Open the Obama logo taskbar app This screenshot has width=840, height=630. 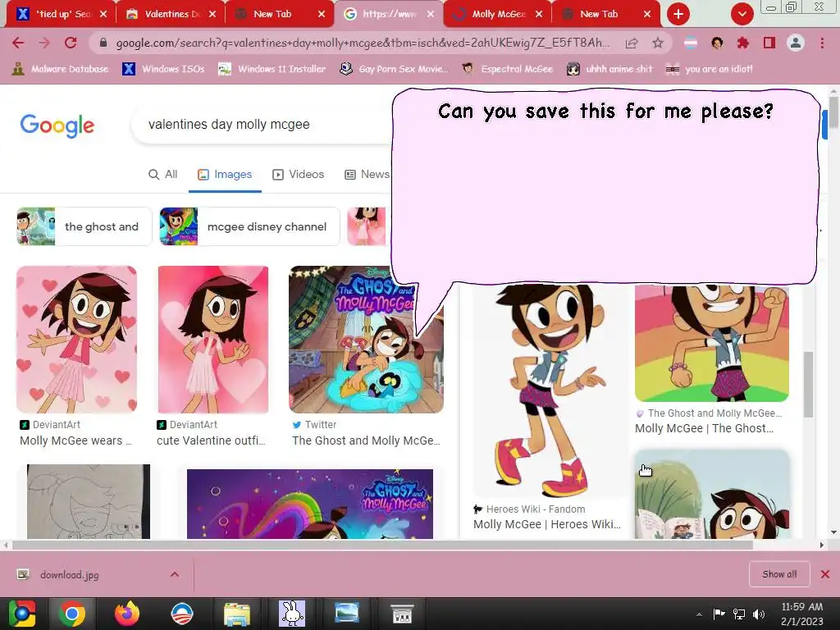(x=181, y=614)
